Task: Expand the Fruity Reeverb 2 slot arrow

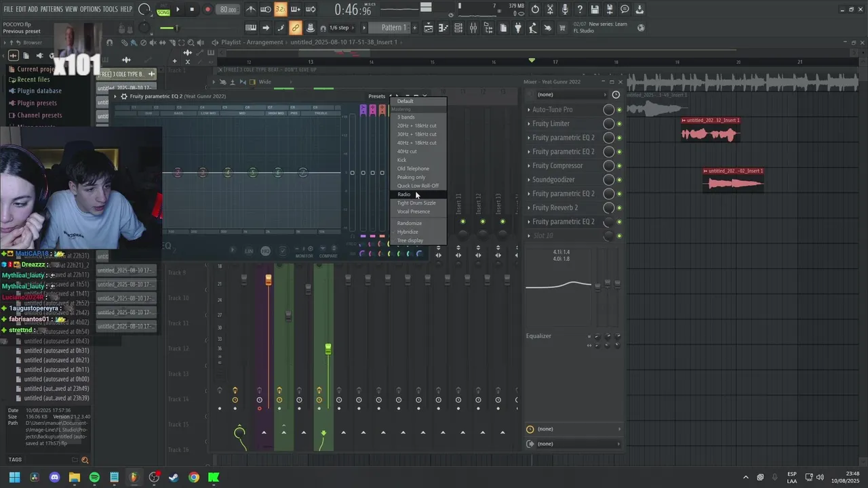Action: [x=529, y=208]
